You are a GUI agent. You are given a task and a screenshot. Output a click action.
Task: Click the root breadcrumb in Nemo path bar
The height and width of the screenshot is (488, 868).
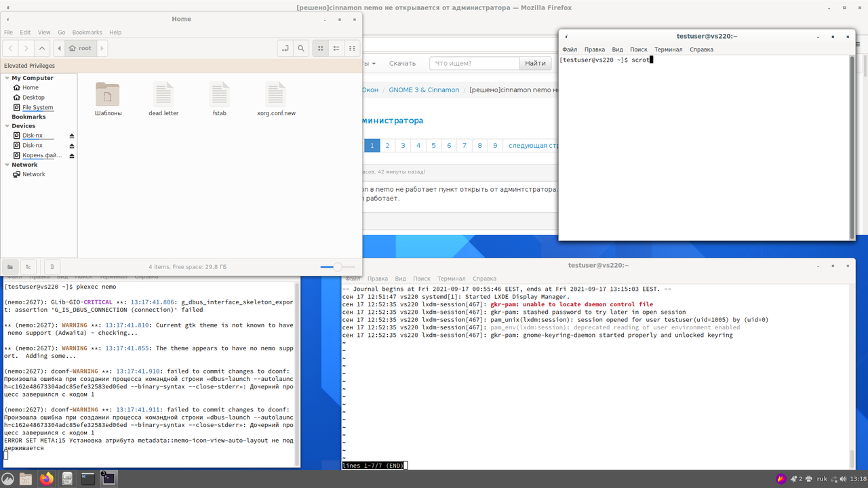81,48
